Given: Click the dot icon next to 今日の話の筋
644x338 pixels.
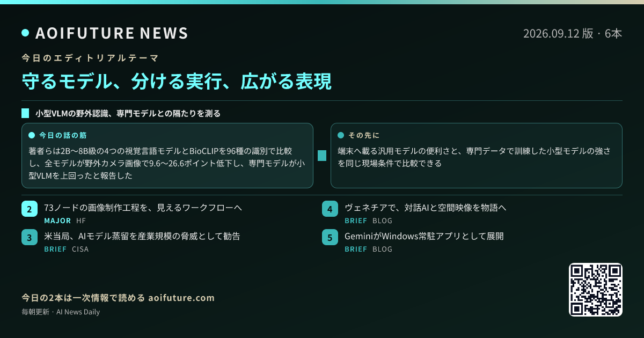Looking at the screenshot, I should click(31, 135).
